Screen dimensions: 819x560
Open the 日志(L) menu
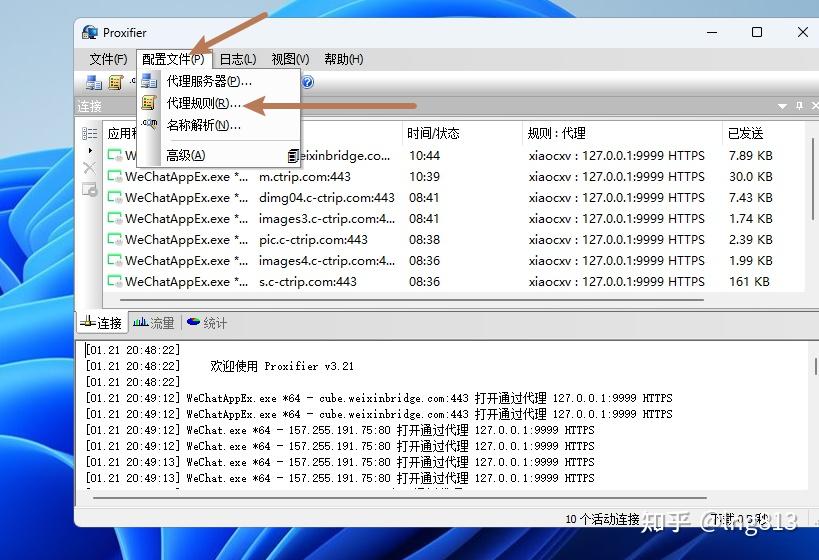click(238, 59)
